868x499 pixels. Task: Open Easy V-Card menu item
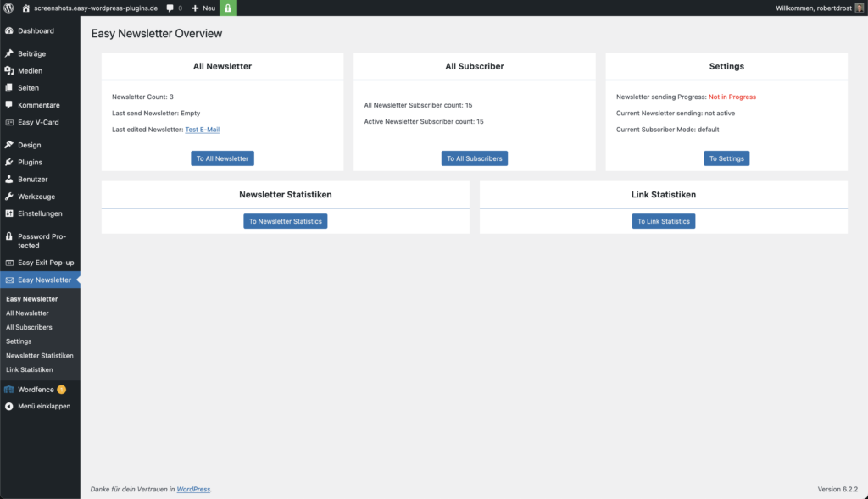point(40,122)
